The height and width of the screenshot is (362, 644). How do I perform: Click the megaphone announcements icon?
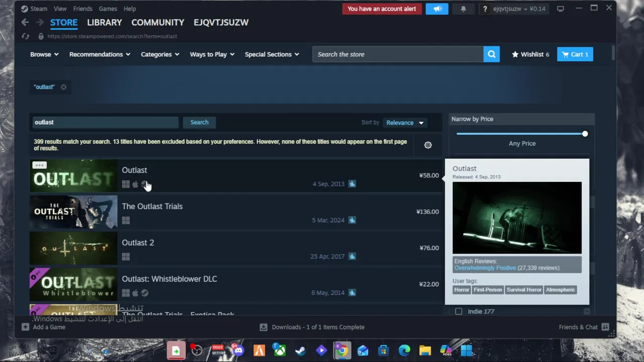[x=437, y=9]
